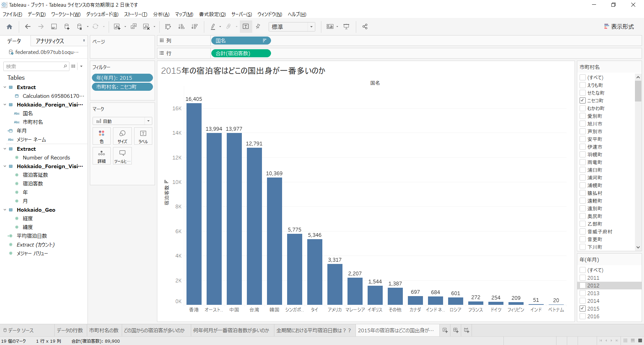Open the show/hide cards dropdown arrow
Screen dimensions: 644x345
tap(337, 27)
